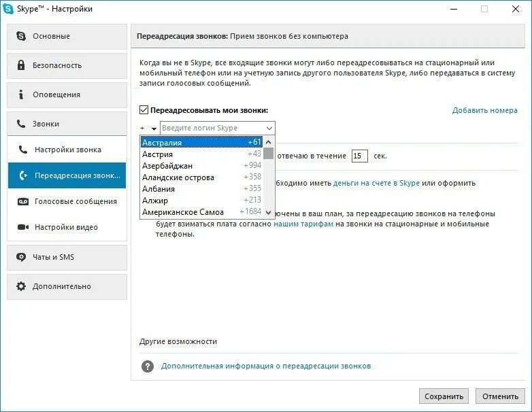Click the voicemail tape icon
The image size is (532, 412).
click(23, 201)
